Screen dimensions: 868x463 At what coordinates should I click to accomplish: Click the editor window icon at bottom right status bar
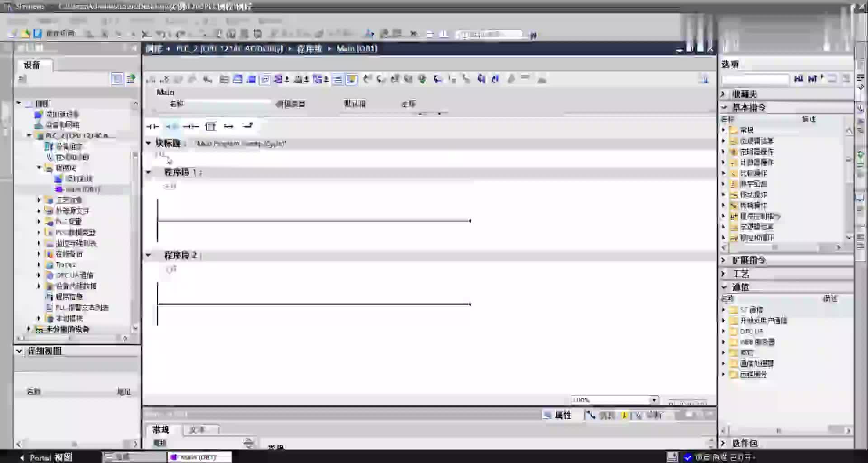pyautogui.click(x=673, y=457)
